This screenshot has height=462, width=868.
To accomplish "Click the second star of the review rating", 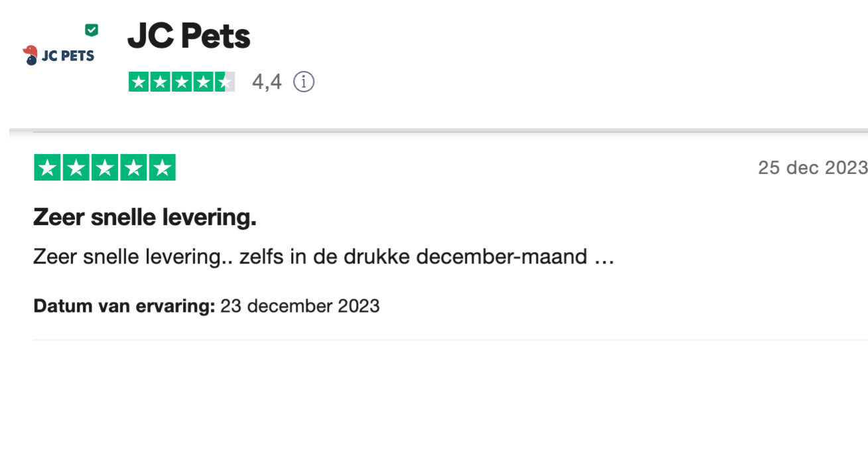I will 76,168.
